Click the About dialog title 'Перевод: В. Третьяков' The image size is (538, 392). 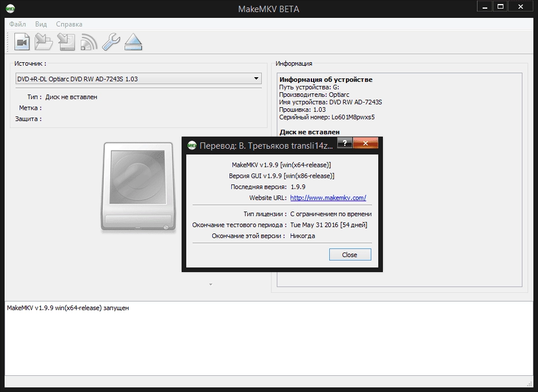pos(266,146)
